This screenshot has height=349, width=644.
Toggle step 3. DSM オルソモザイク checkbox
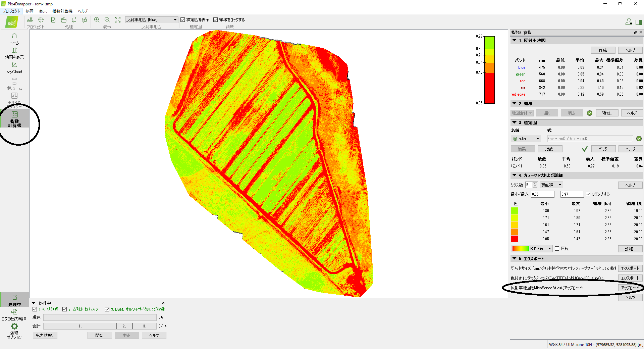[x=107, y=309]
